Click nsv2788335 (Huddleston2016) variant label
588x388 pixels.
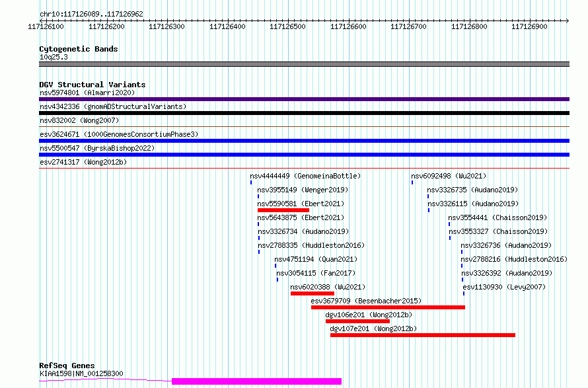tap(311, 245)
